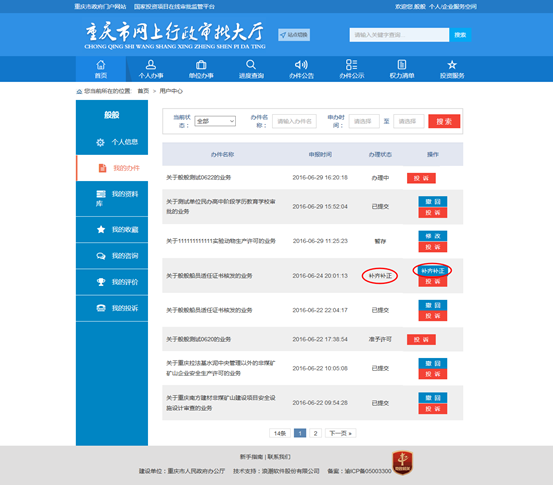This screenshot has width=553, height=485.
Task: Open 个人办事 person icon in nav bar
Action: click(x=151, y=65)
